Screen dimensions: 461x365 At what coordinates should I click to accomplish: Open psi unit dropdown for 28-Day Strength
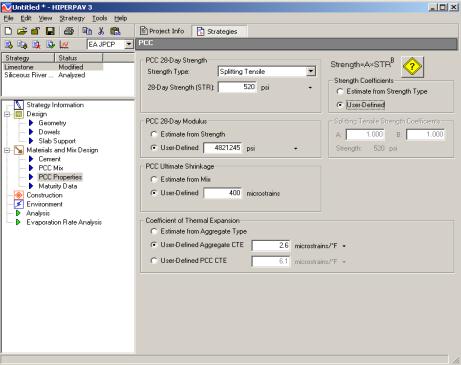coord(310,88)
